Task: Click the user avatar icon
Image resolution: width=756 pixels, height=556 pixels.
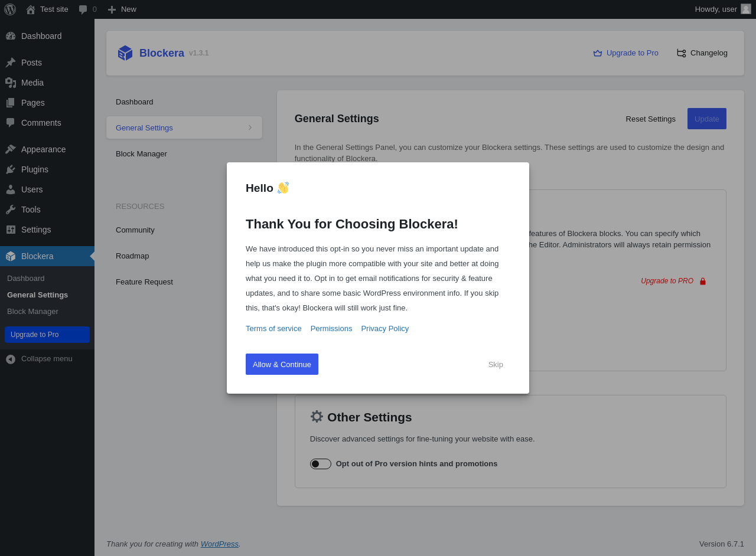Action: tap(746, 9)
